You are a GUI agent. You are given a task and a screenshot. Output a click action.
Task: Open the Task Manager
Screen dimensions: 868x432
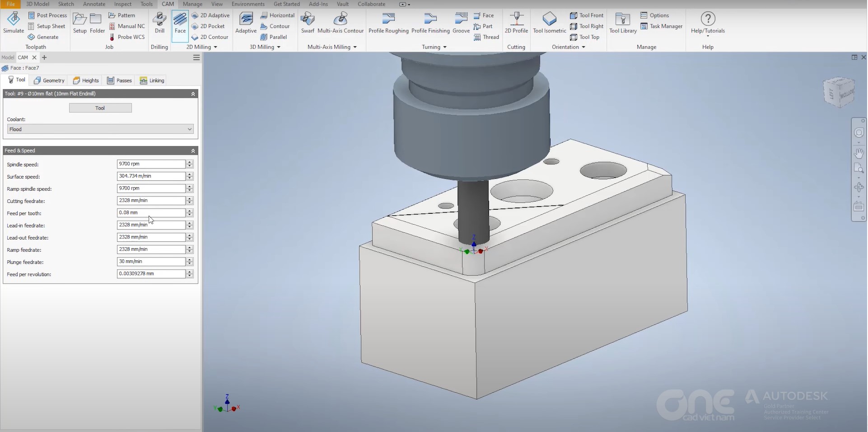click(661, 26)
